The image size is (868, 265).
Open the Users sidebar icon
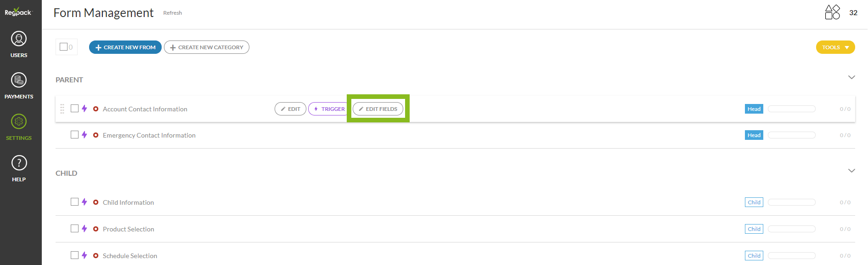pos(19,39)
